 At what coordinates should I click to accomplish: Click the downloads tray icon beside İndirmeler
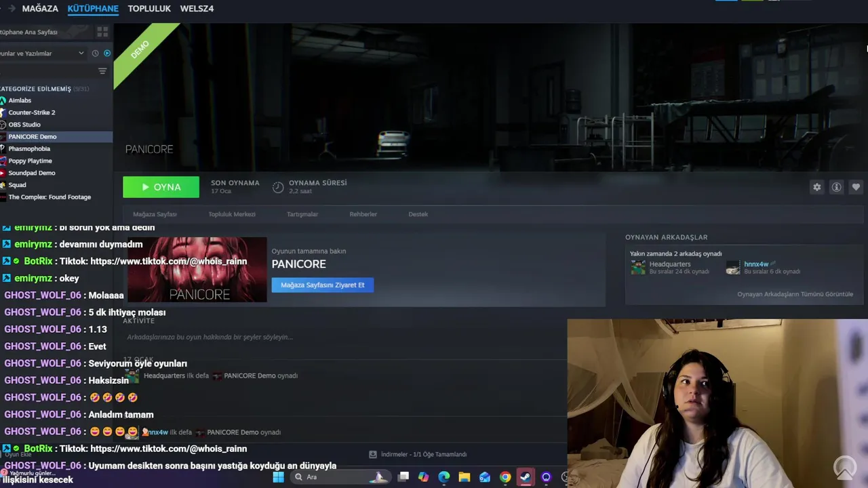372,454
